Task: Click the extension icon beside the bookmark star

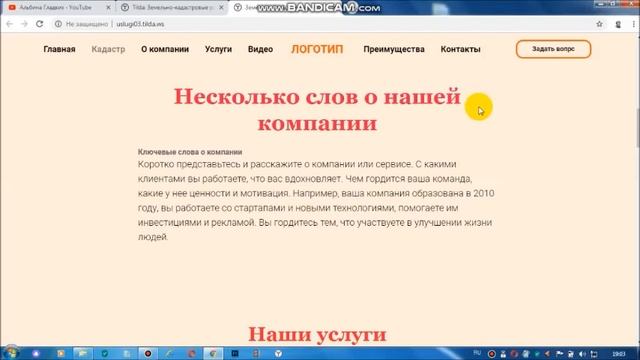Action: pyautogui.click(x=618, y=24)
